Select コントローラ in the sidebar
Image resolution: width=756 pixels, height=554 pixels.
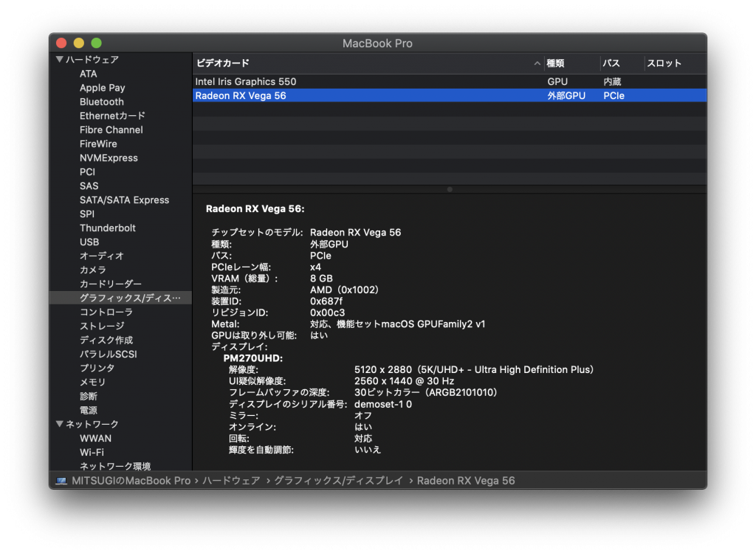pos(106,312)
